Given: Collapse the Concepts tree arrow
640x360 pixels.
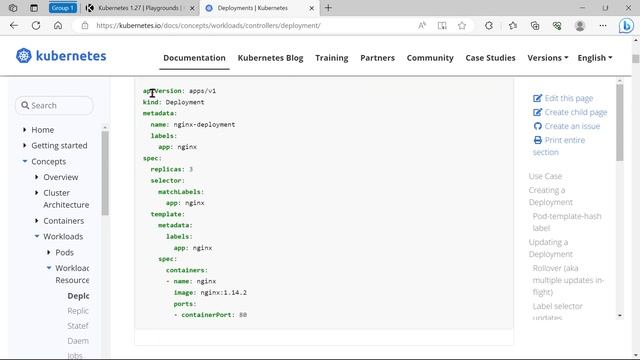Looking at the screenshot, I should [24, 161].
